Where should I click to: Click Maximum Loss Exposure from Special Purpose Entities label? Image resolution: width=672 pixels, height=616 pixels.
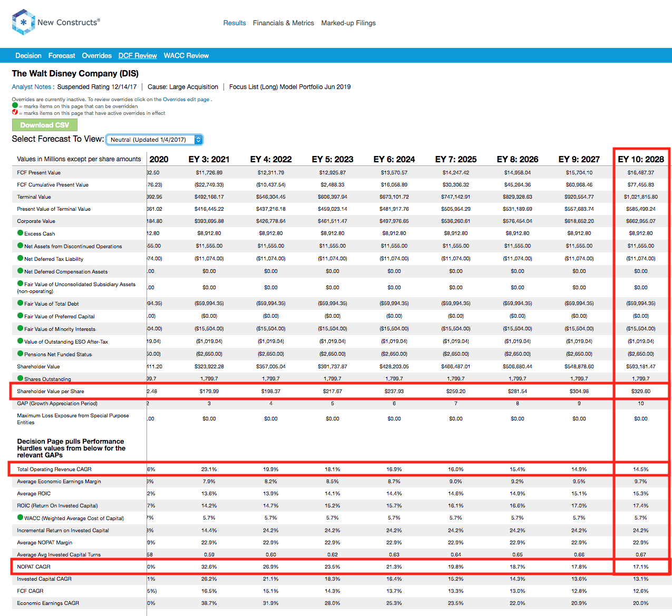[73, 419]
